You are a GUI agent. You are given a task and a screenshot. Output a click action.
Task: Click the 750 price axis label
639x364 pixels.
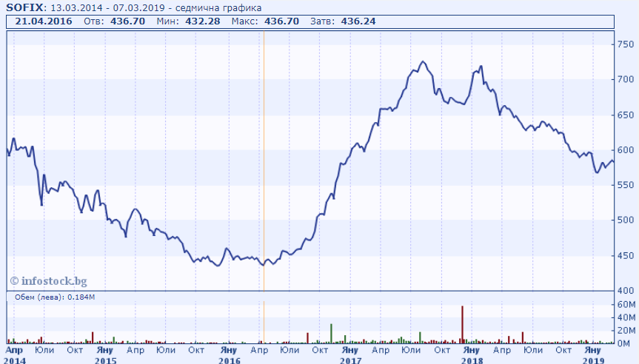pos(626,44)
